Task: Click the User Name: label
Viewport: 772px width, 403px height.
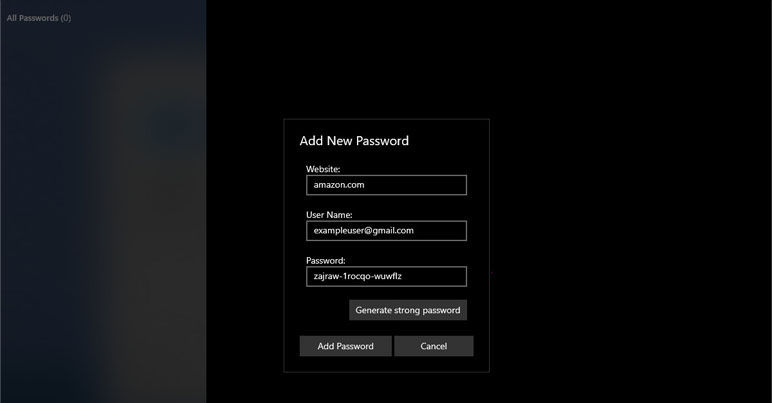Action: (x=329, y=215)
